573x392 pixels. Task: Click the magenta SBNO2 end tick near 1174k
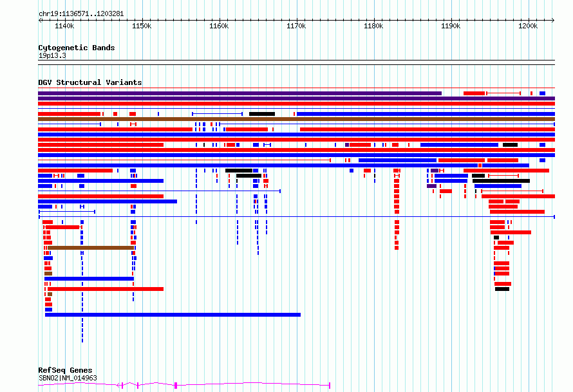pos(330,385)
